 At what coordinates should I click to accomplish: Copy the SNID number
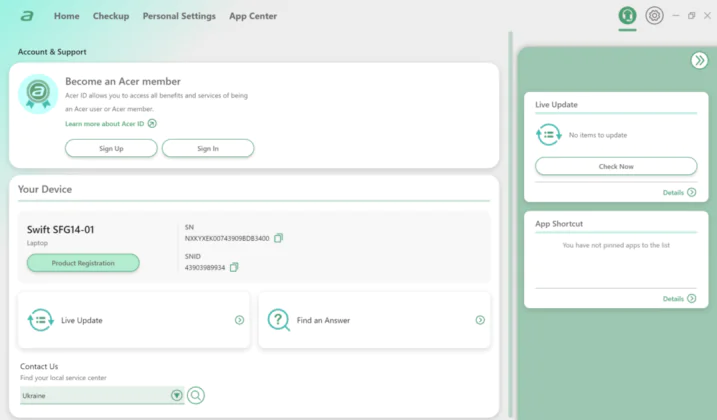[234, 267]
